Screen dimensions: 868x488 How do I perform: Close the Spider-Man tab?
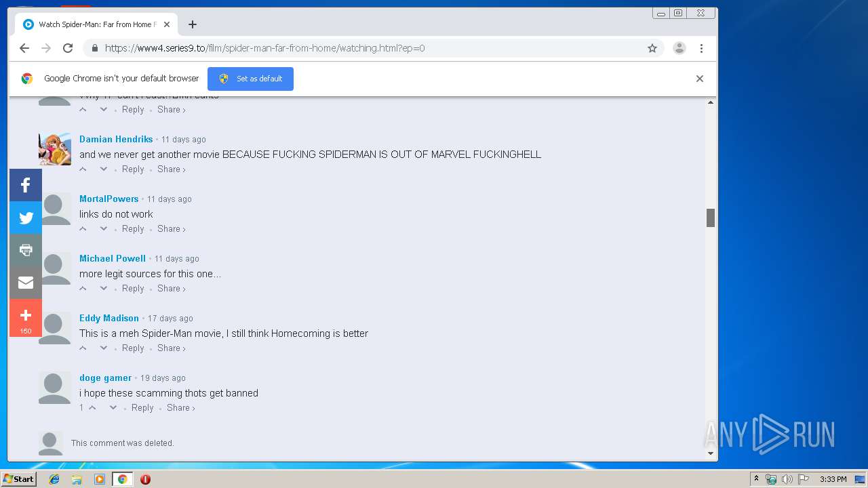(167, 24)
